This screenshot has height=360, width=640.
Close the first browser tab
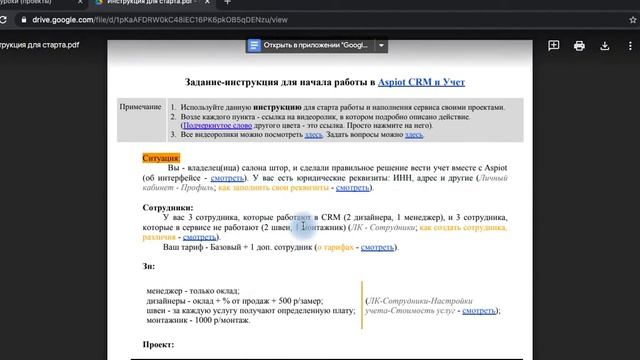(x=80, y=2)
